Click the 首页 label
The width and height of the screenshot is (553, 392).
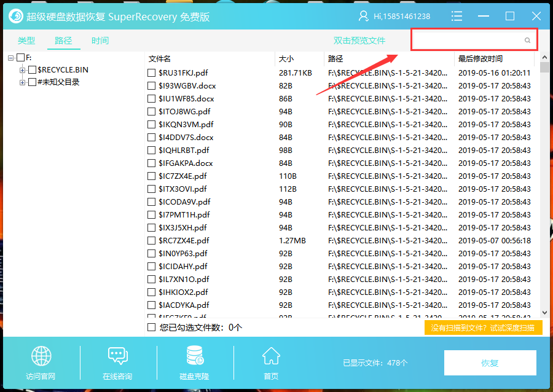271,377
